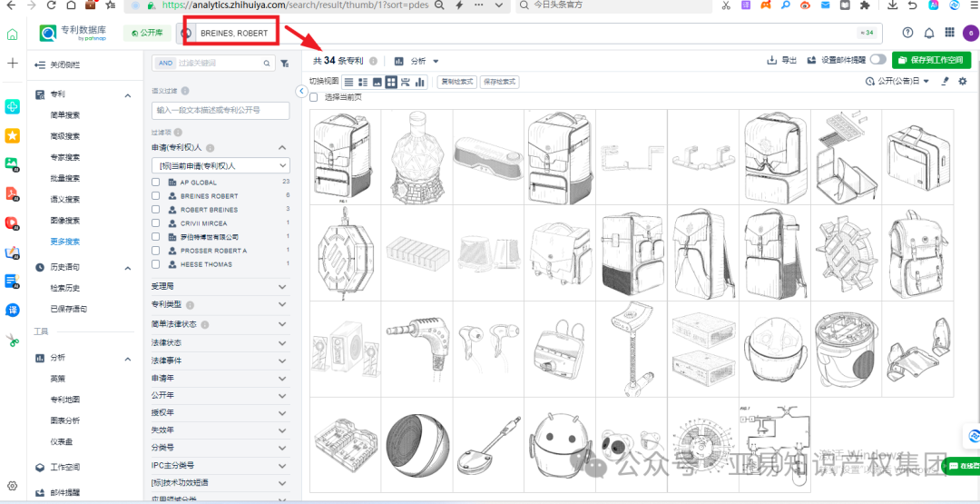This screenshot has width=980, height=504.
Task: Switch to bar chart view icon
Action: point(420,82)
